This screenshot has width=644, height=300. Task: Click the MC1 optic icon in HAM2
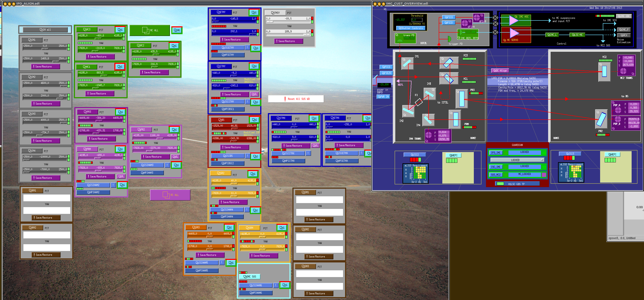pos(449,78)
